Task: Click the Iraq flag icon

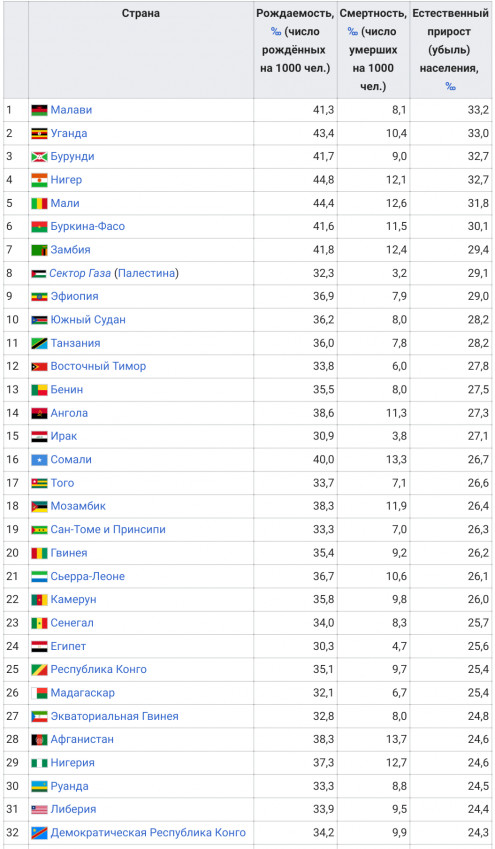Action: click(39, 436)
